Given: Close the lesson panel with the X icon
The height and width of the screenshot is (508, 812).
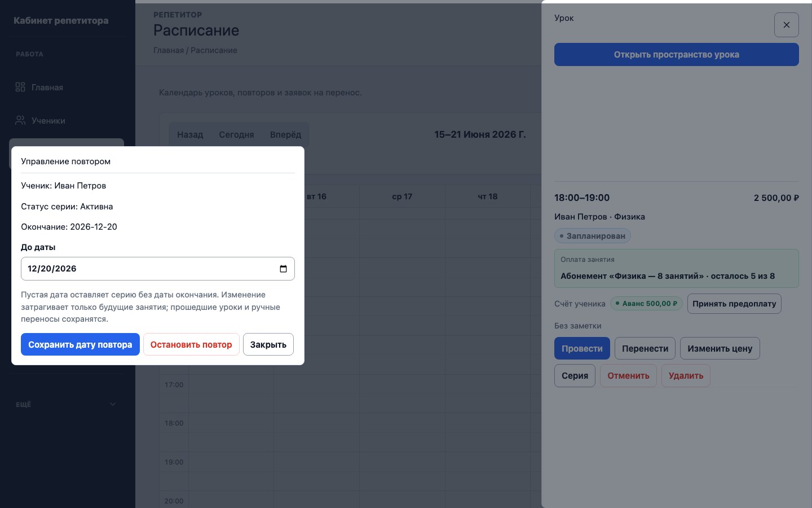Looking at the screenshot, I should point(786,25).
